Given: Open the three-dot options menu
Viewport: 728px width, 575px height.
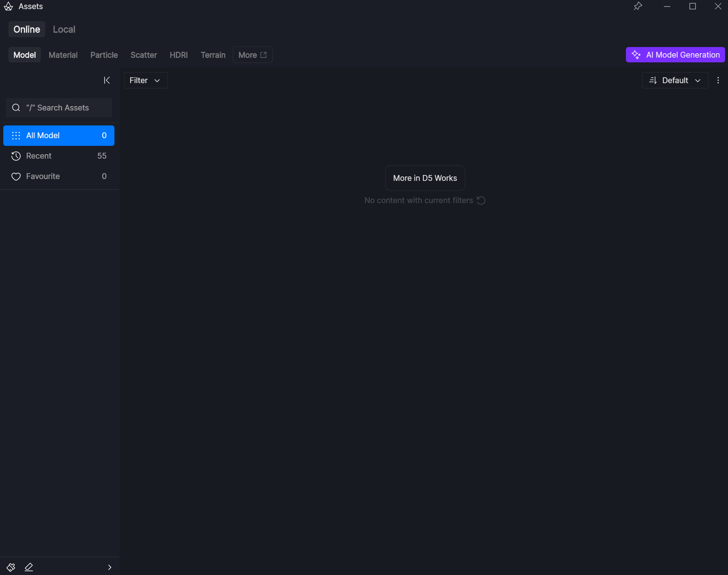Looking at the screenshot, I should [x=718, y=80].
